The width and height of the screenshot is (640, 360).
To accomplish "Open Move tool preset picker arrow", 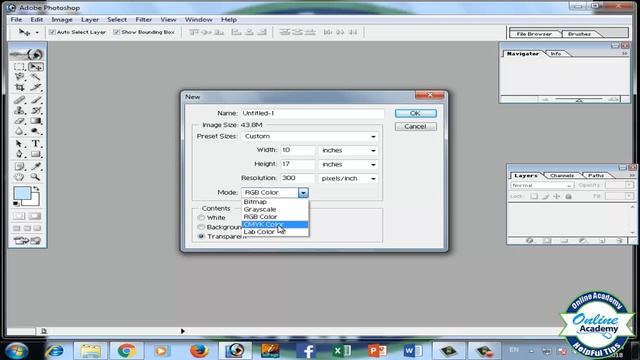I will click(37, 32).
